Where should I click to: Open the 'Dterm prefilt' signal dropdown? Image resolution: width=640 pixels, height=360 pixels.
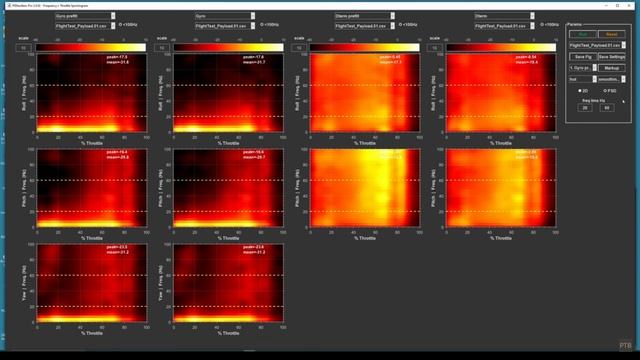(x=364, y=16)
